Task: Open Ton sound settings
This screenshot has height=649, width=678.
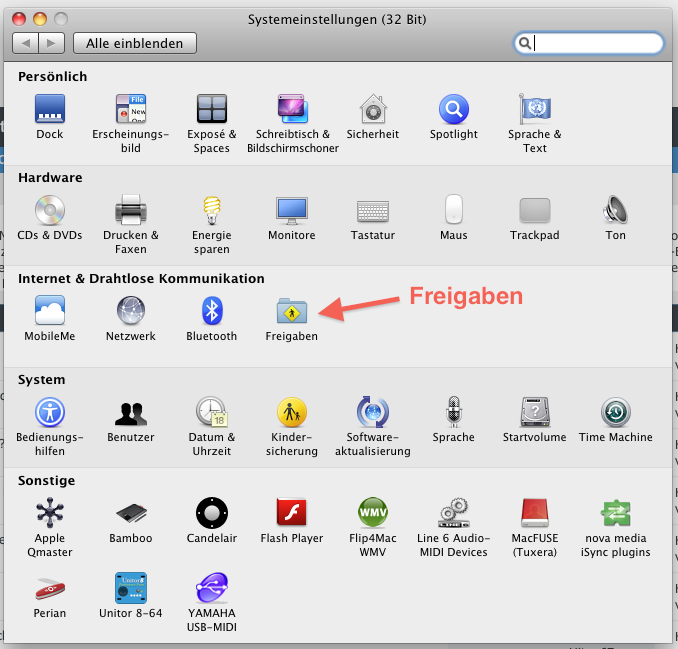Action: pos(615,210)
